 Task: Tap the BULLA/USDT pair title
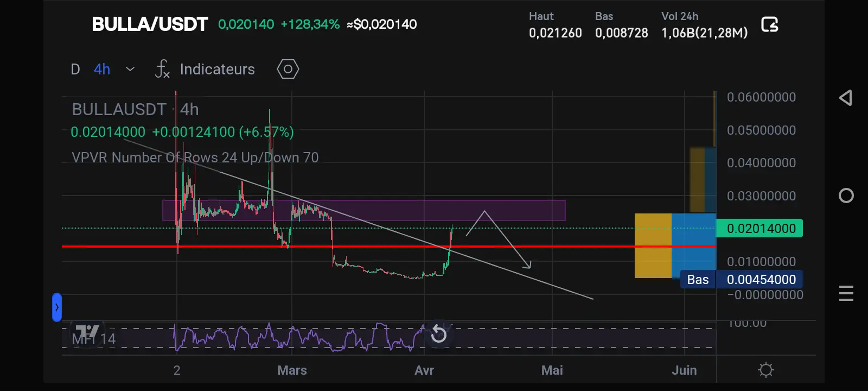(150, 24)
